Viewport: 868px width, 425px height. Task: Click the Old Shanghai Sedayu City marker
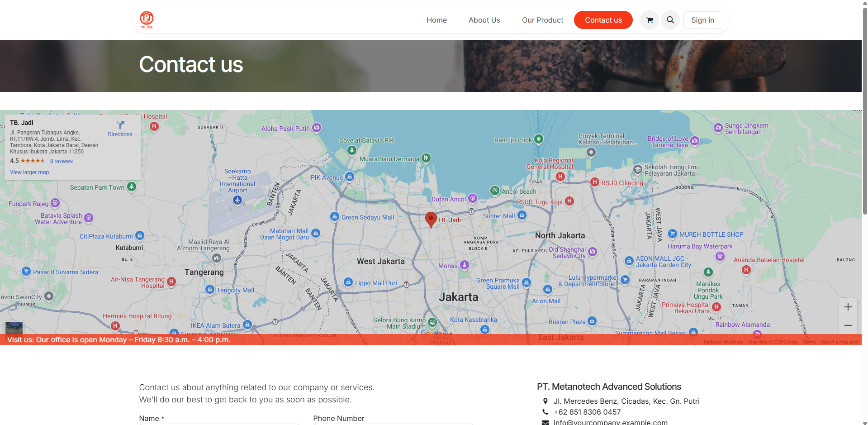(x=593, y=252)
